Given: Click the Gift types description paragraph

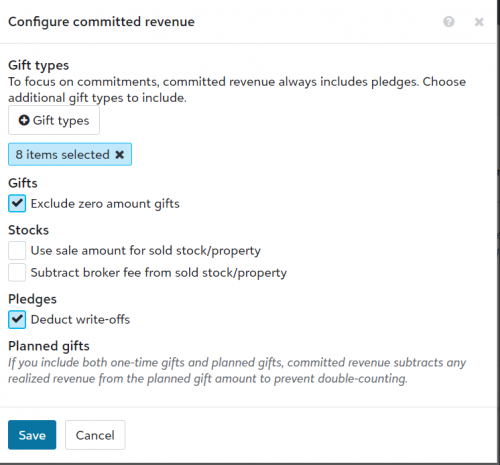Looking at the screenshot, I should coord(237,90).
